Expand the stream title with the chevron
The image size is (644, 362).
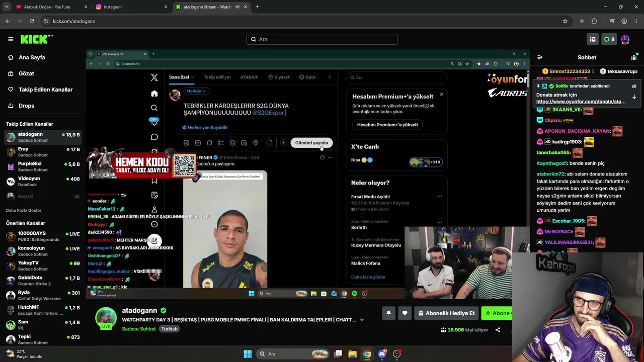361,320
